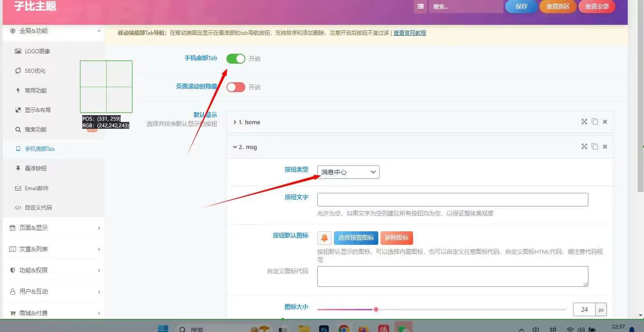Image resolution: width=644 pixels, height=332 pixels.
Task: Remove the home item with X icon
Action: (x=605, y=122)
